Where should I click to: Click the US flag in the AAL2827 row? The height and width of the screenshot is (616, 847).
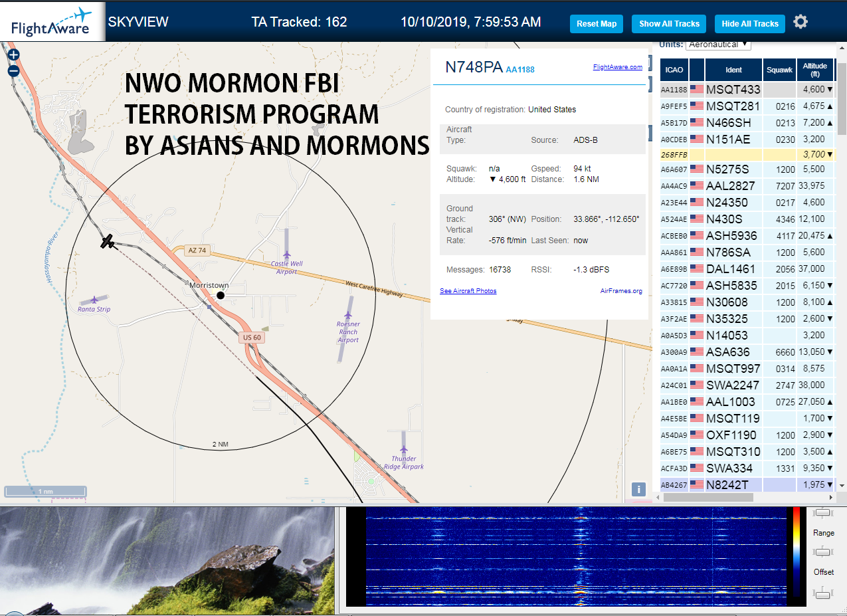pyautogui.click(x=697, y=185)
